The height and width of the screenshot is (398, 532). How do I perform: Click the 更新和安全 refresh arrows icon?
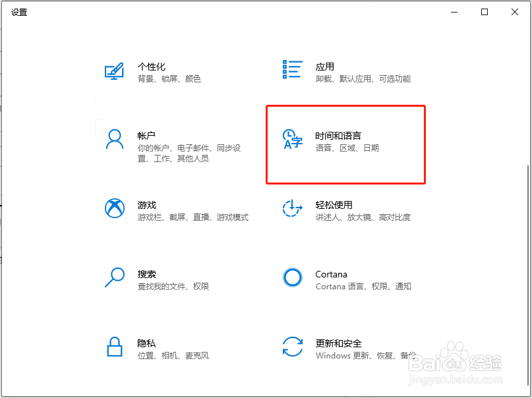click(293, 347)
